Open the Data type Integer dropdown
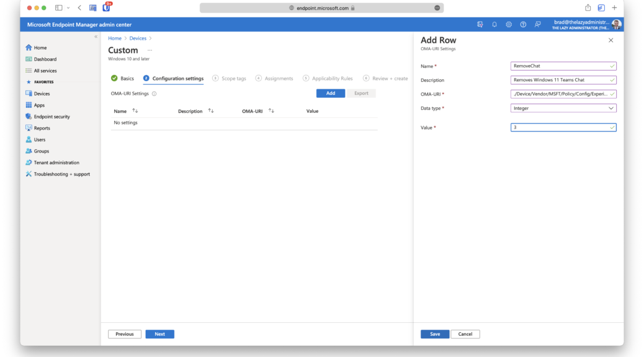 pyautogui.click(x=563, y=108)
